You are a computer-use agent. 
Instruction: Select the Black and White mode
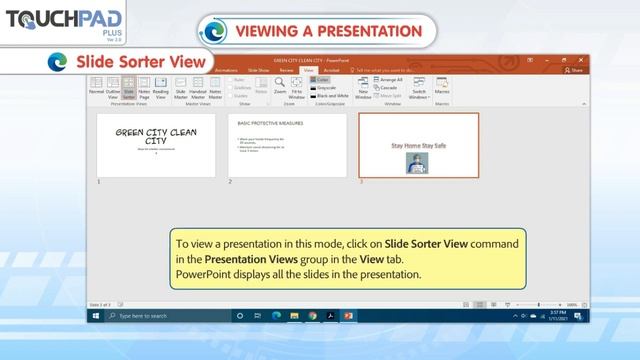(x=329, y=96)
